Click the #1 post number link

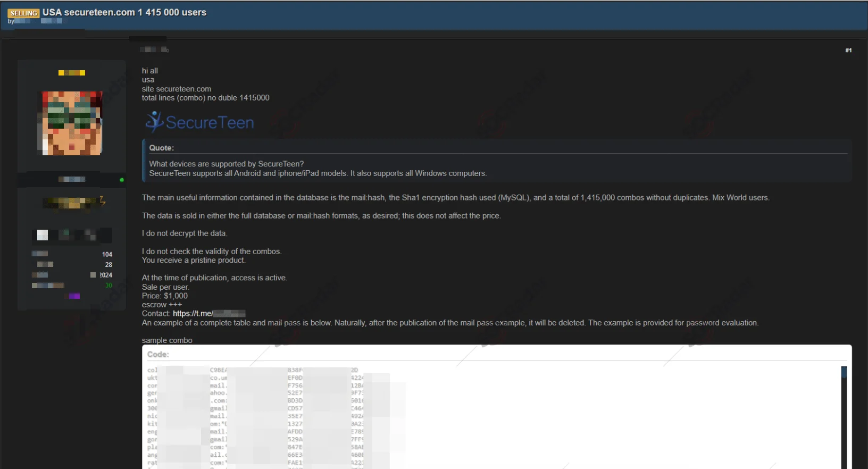848,50
